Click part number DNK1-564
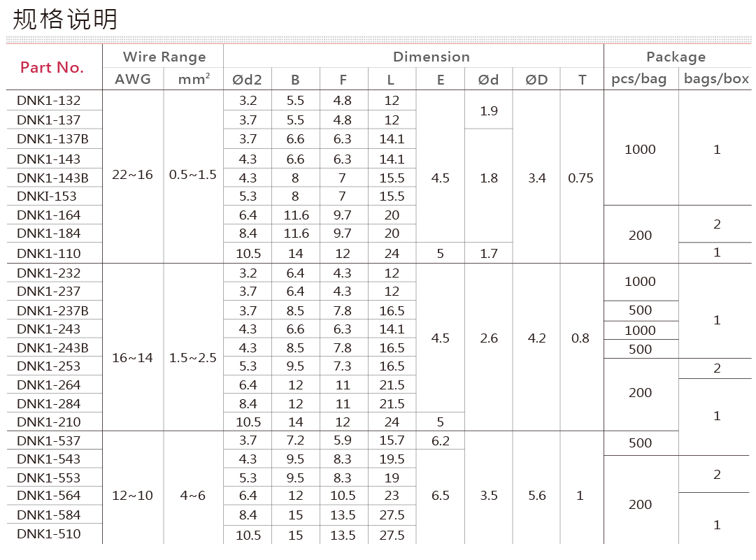The width and height of the screenshot is (756, 560). [x=49, y=496]
